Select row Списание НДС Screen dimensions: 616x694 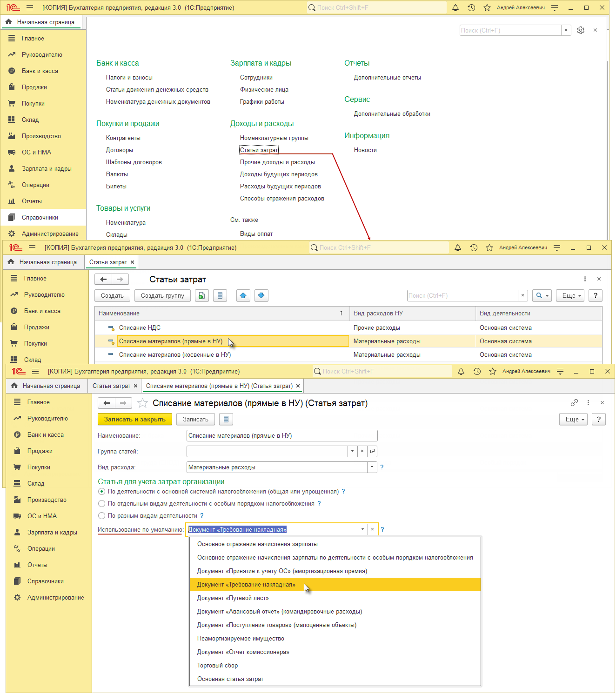(x=348, y=327)
